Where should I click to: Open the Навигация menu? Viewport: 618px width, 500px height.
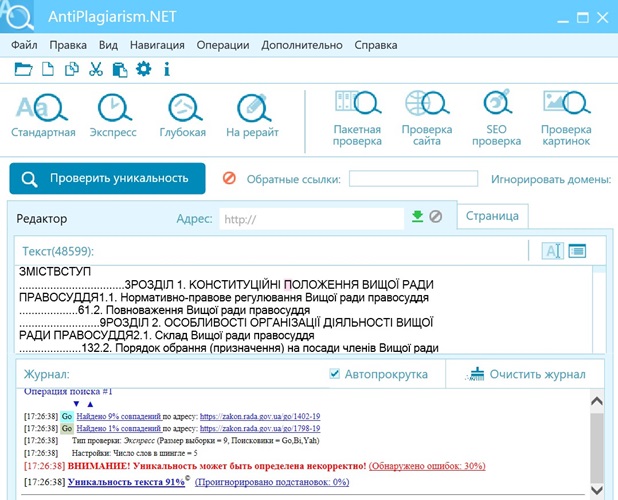coord(157,45)
